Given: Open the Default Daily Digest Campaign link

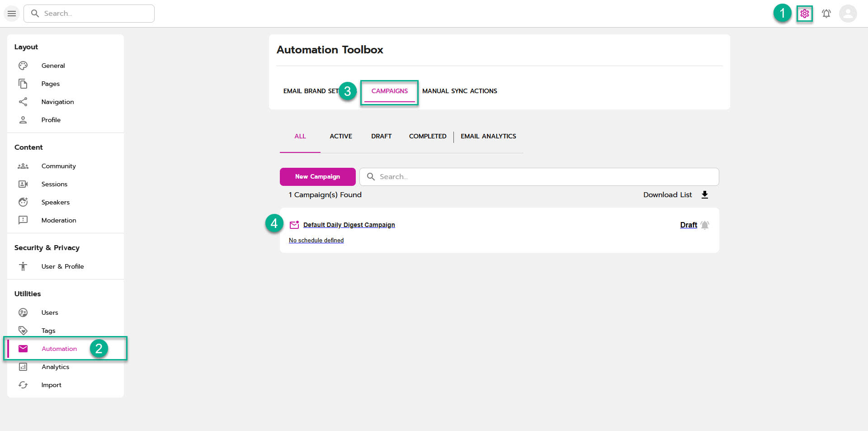Looking at the screenshot, I should click(x=349, y=225).
